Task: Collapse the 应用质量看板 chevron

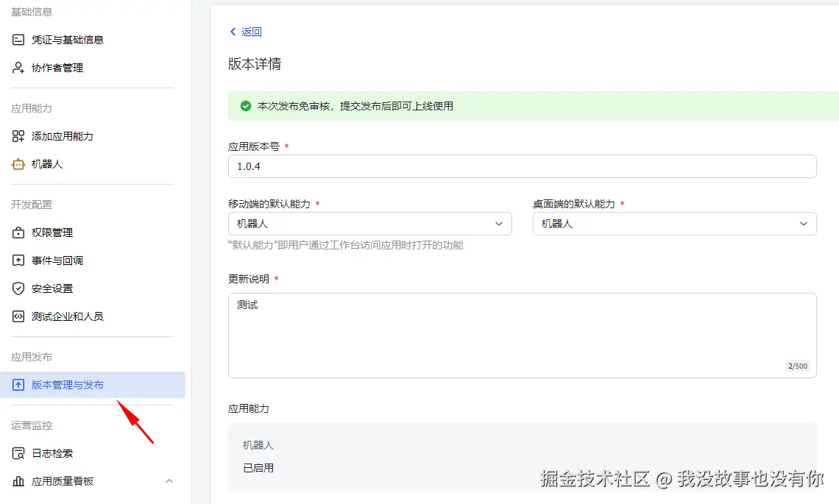Action: point(169,481)
